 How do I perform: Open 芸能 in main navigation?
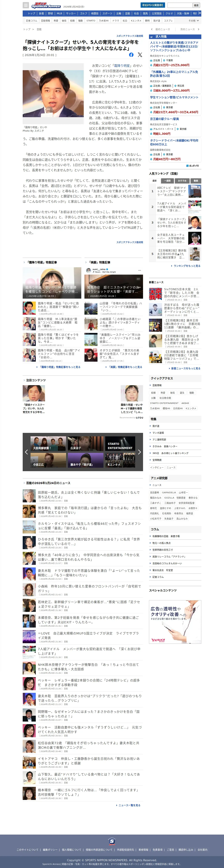point(128,13)
